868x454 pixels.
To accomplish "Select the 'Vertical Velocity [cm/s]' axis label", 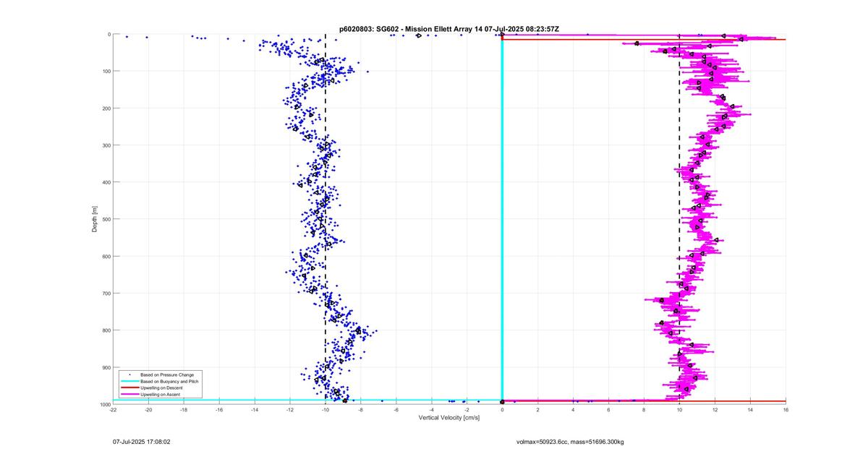I will pos(448,417).
